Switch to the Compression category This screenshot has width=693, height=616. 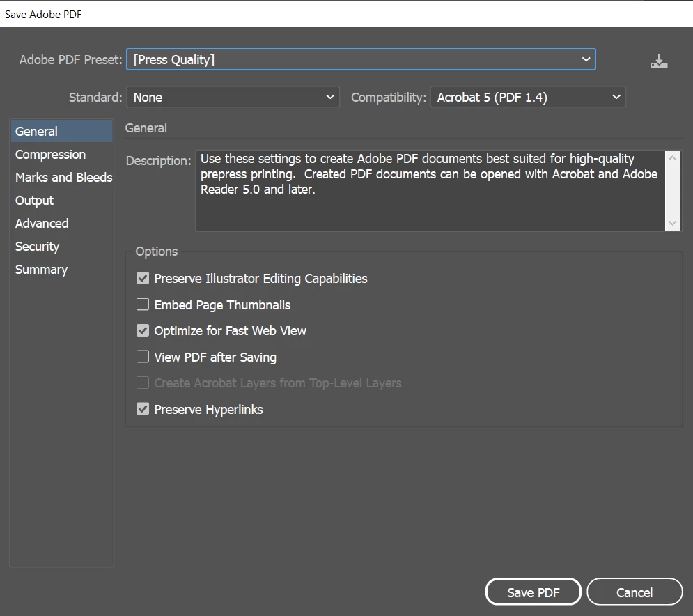tap(62, 154)
